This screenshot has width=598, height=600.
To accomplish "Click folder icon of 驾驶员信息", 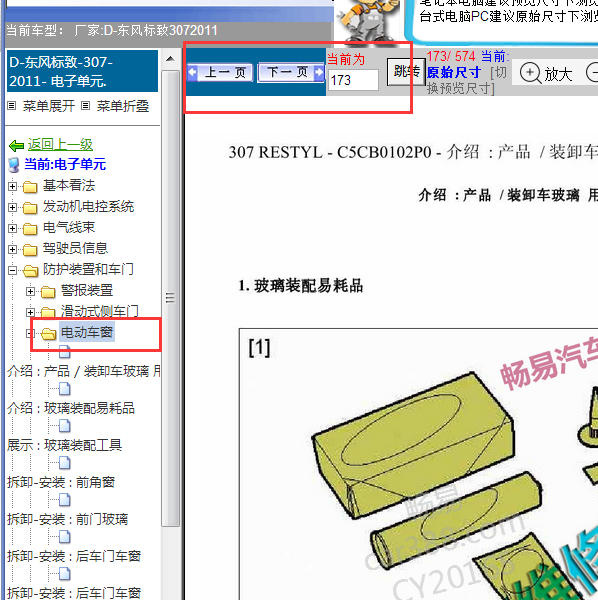I will click(30, 250).
